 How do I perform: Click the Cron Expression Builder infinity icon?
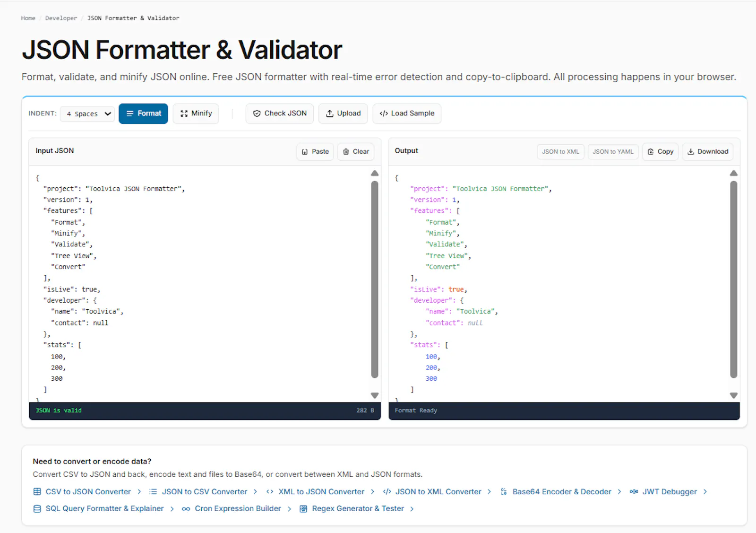[186, 509]
